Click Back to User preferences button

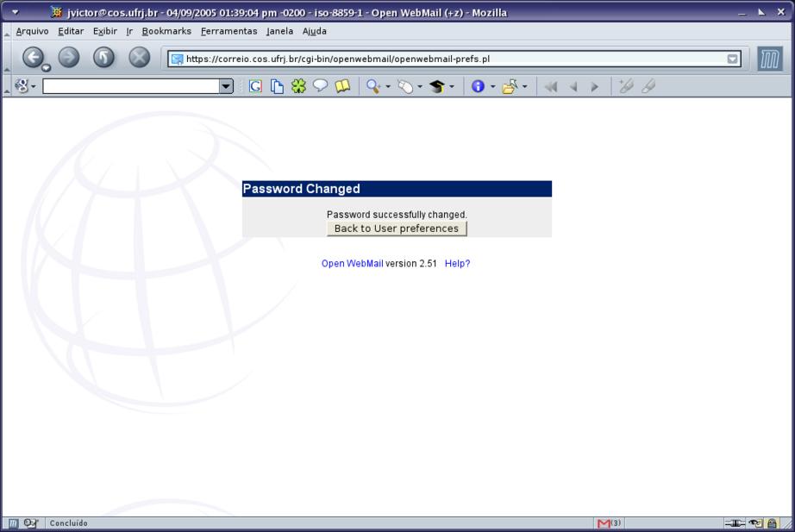(397, 228)
